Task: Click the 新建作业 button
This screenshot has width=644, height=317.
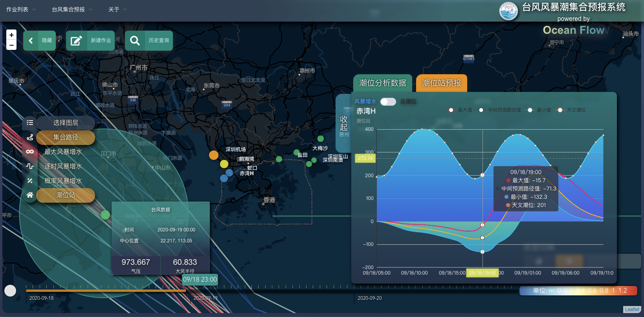Action: [90, 40]
